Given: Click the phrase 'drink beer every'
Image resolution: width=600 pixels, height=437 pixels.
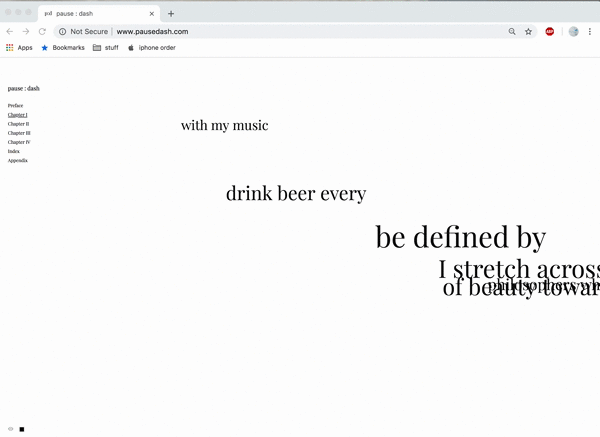Looking at the screenshot, I should pyautogui.click(x=296, y=194).
